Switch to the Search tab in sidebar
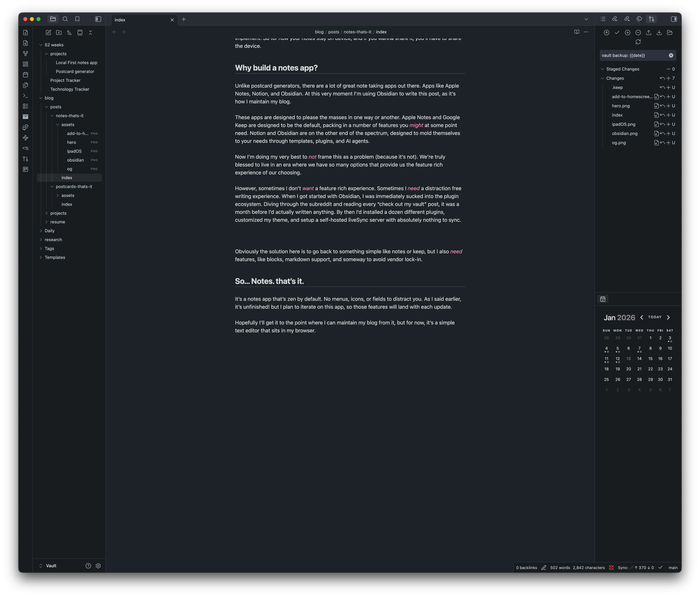 coord(65,19)
